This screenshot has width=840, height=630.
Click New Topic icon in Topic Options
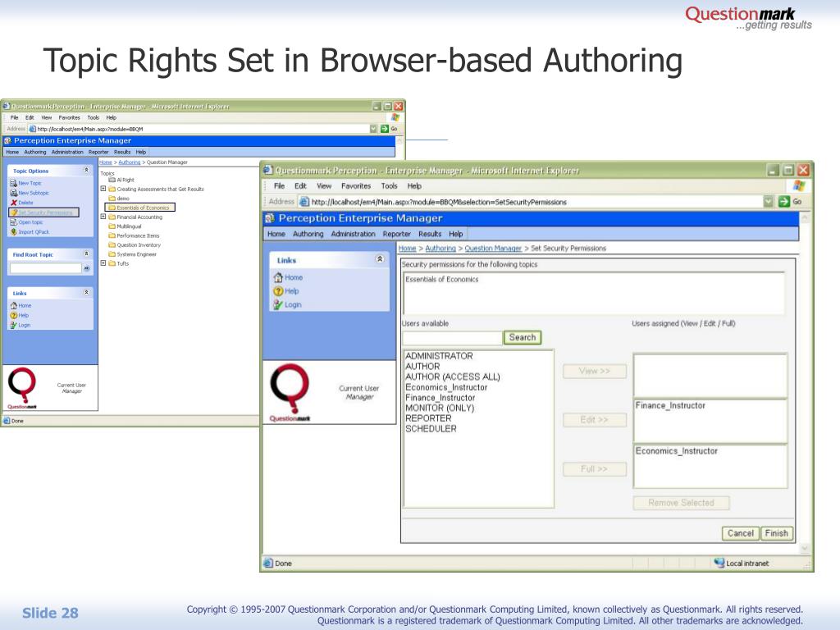coord(13,183)
